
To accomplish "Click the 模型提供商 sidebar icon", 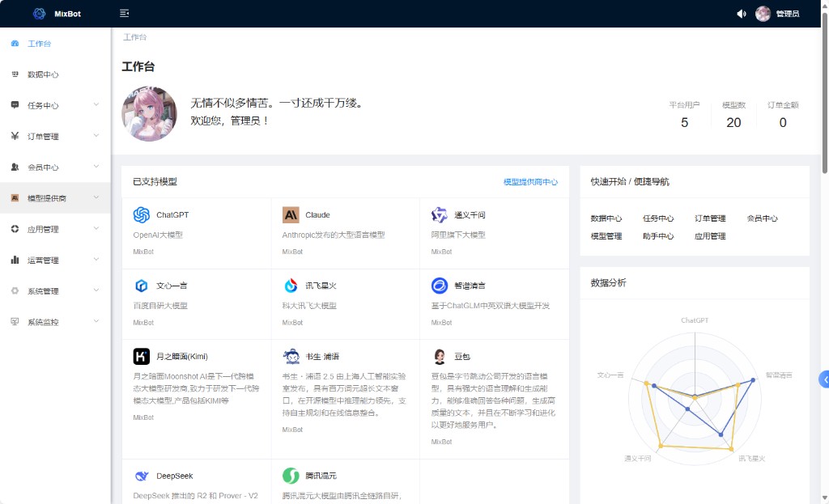I will [15, 198].
